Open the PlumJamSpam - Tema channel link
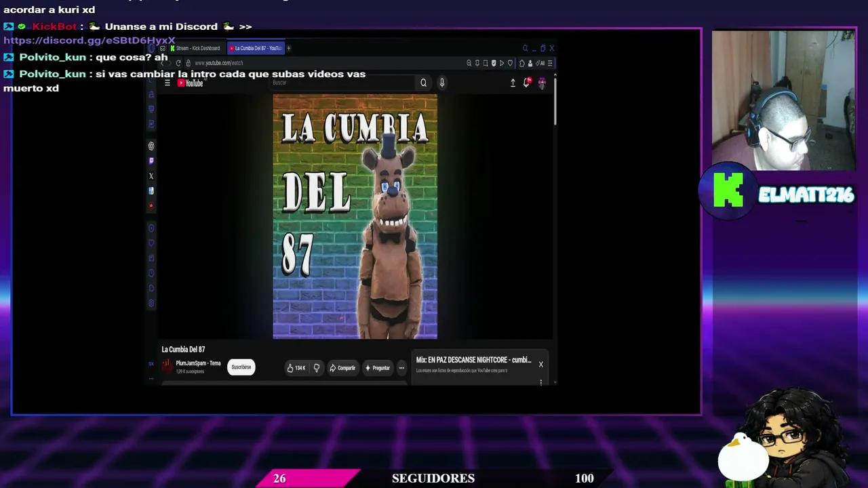868x488 pixels. point(198,363)
